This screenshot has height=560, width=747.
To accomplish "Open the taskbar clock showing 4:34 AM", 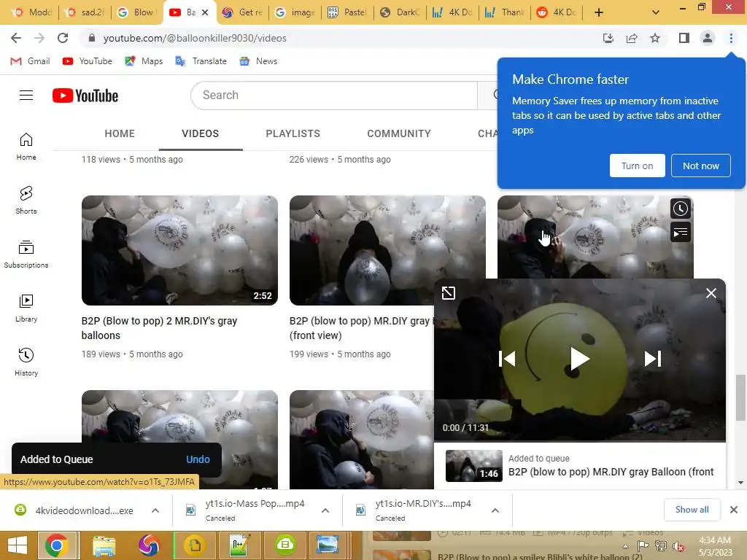I will pos(715,546).
